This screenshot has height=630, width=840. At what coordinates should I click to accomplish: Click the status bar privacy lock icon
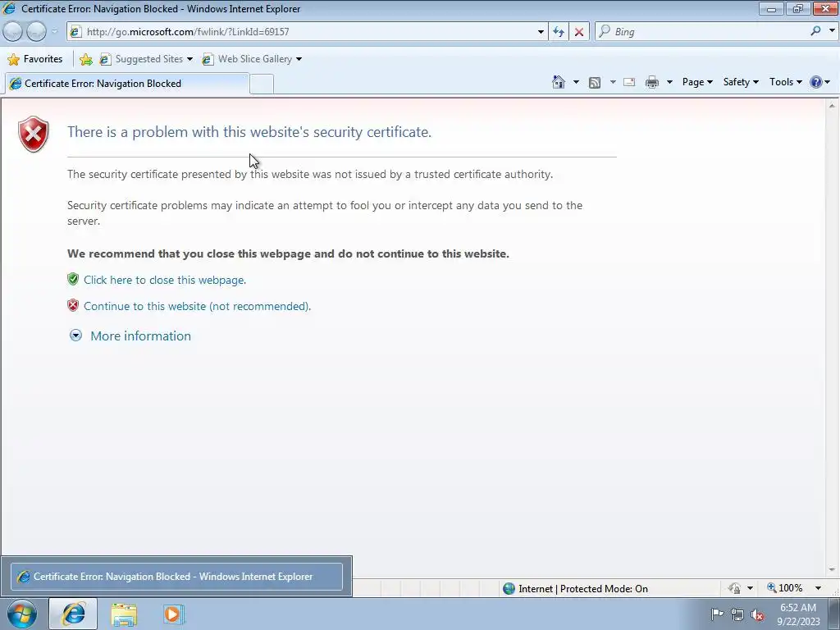click(x=734, y=588)
